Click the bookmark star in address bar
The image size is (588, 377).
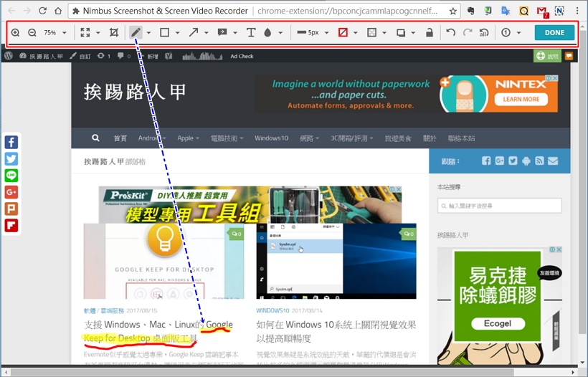click(453, 11)
